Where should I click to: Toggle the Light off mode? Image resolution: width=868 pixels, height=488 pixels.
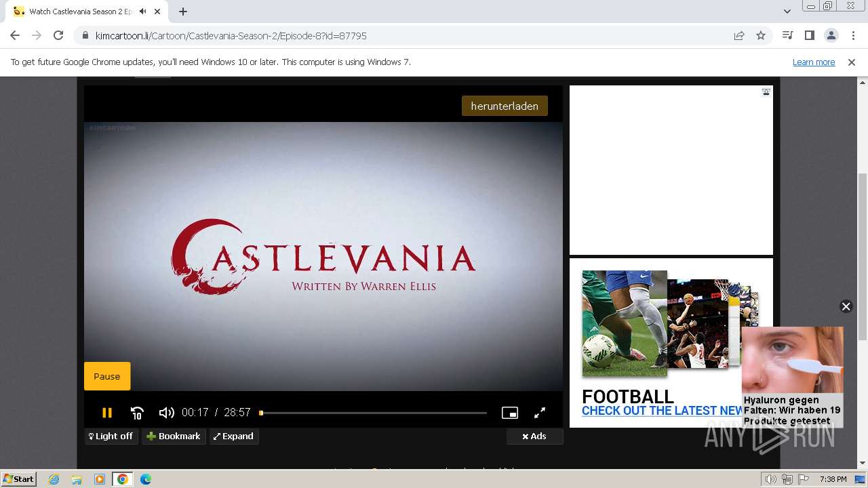coord(111,436)
